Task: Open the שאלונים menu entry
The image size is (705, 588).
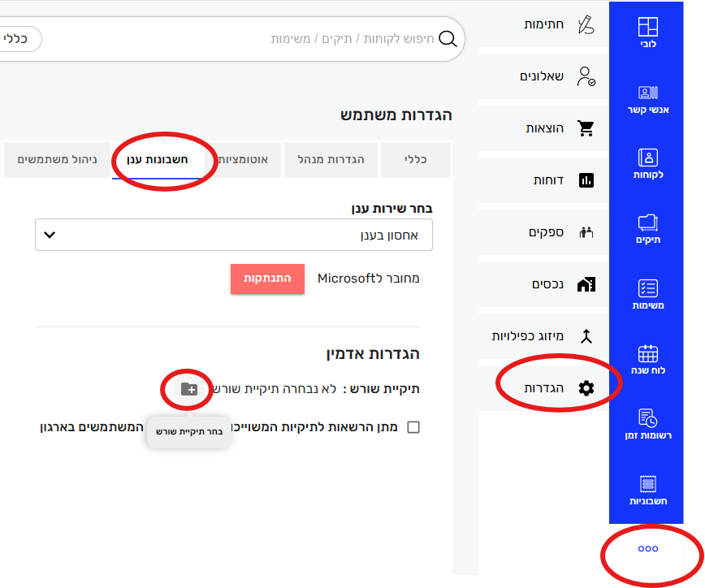Action: point(543,76)
